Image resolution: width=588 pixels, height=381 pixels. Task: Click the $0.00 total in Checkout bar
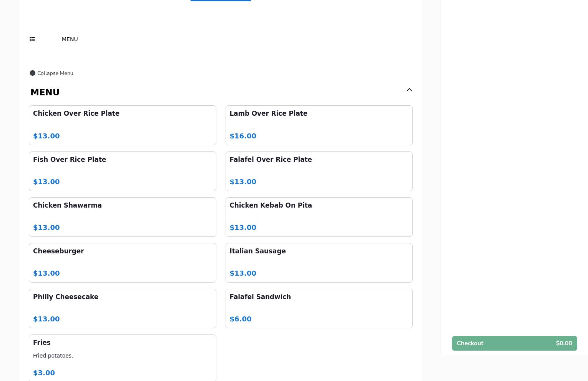[563, 343]
